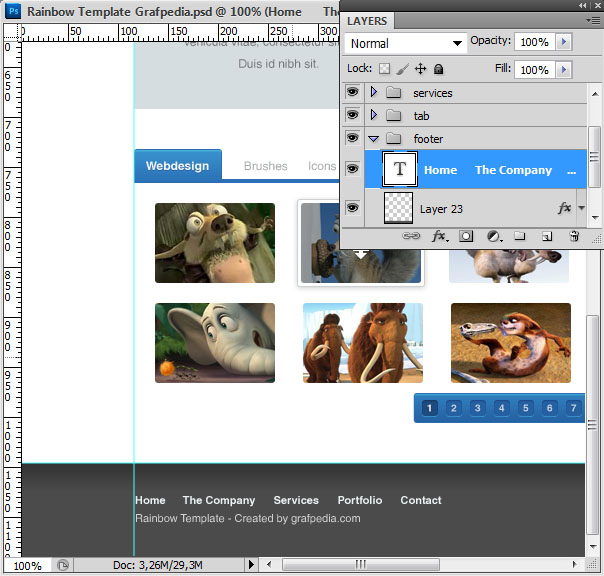Expand Layer 23 effects arrow
Viewport: 604px width, 576px height.
(582, 208)
